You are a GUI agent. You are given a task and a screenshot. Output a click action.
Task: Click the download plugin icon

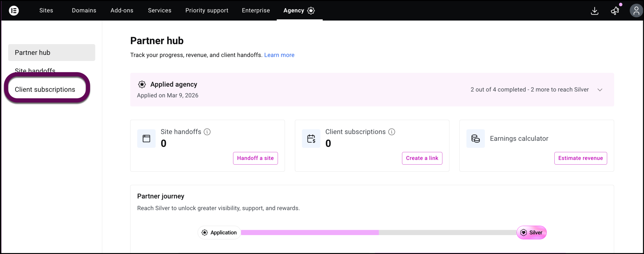point(594,11)
